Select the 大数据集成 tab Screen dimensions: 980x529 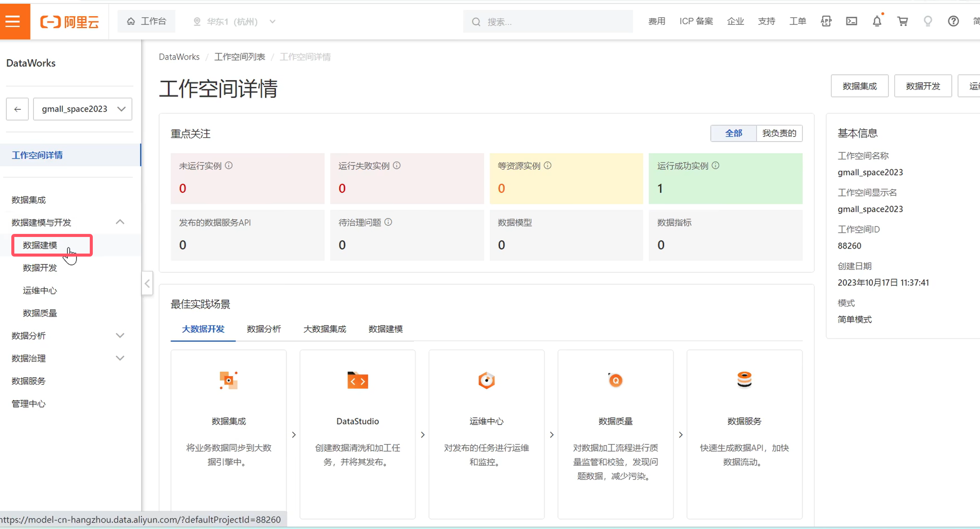pyautogui.click(x=324, y=329)
